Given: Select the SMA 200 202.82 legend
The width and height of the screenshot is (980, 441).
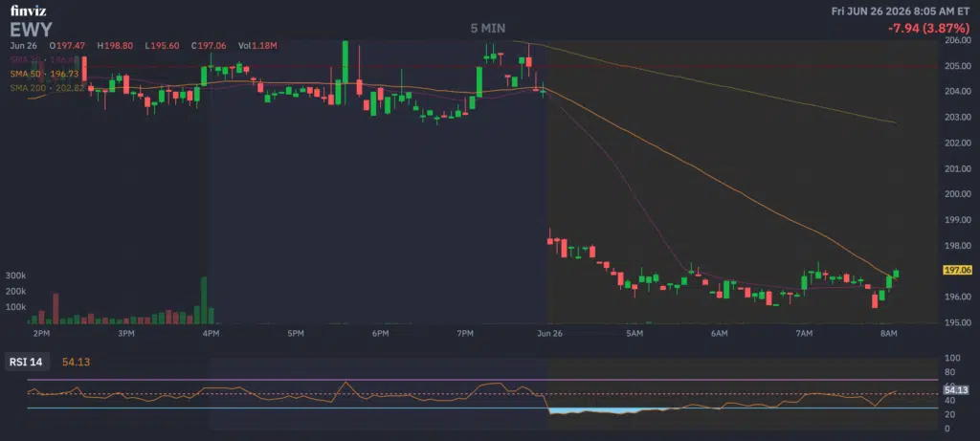Looking at the screenshot, I should pyautogui.click(x=46, y=88).
